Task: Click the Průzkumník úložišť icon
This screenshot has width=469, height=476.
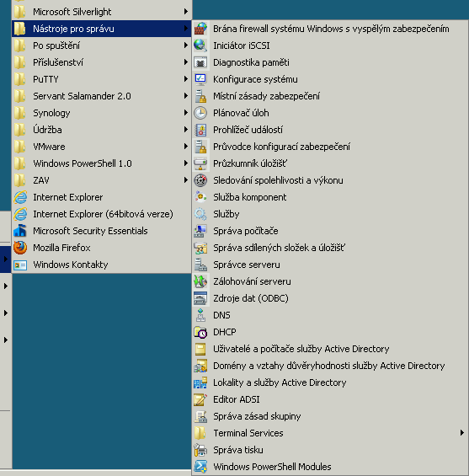Action: [200, 163]
